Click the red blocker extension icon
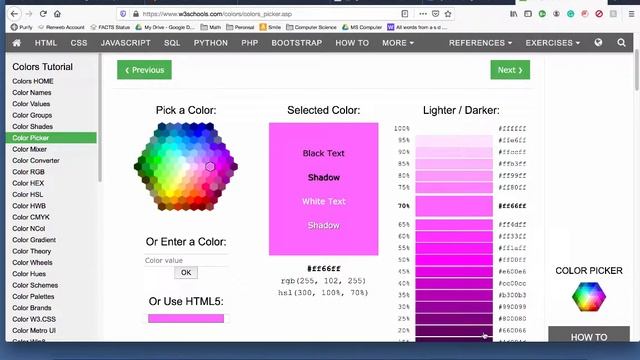 [x=599, y=14]
